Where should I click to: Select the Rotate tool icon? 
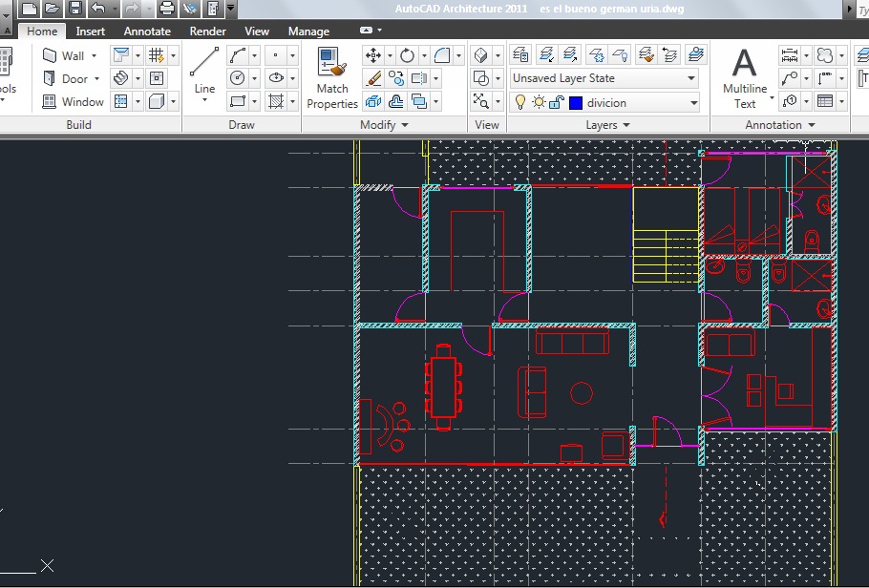tap(408, 55)
